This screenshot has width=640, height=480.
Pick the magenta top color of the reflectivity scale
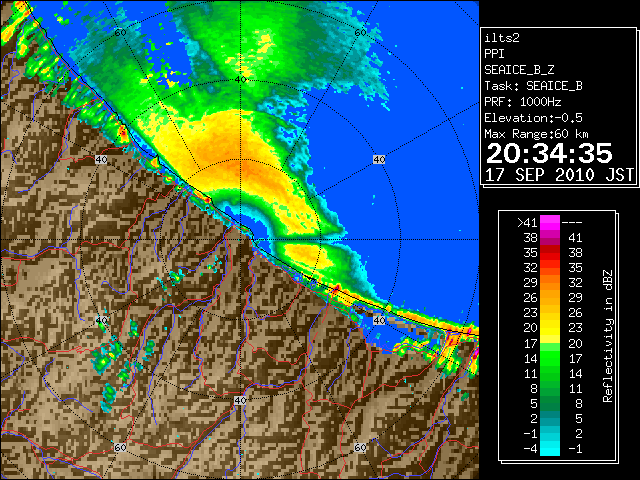[x=550, y=222]
